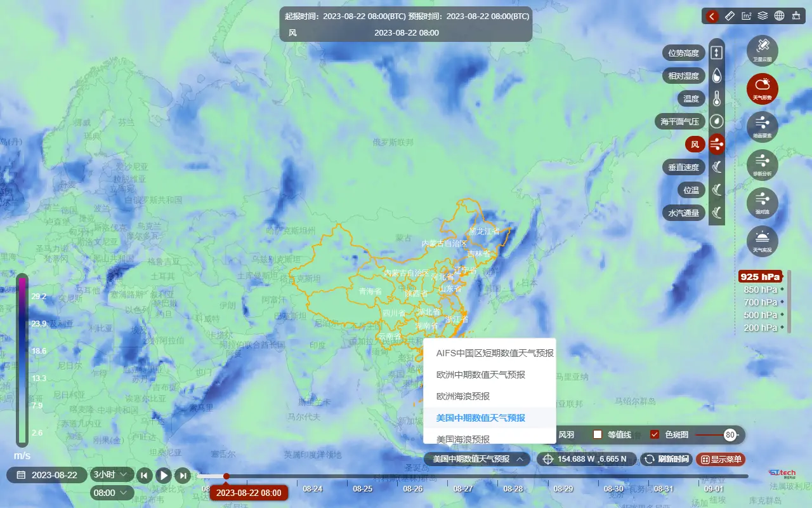Screen dimensions: 812x508
Task: Click the area measurement (m²) tool
Action: (x=747, y=16)
